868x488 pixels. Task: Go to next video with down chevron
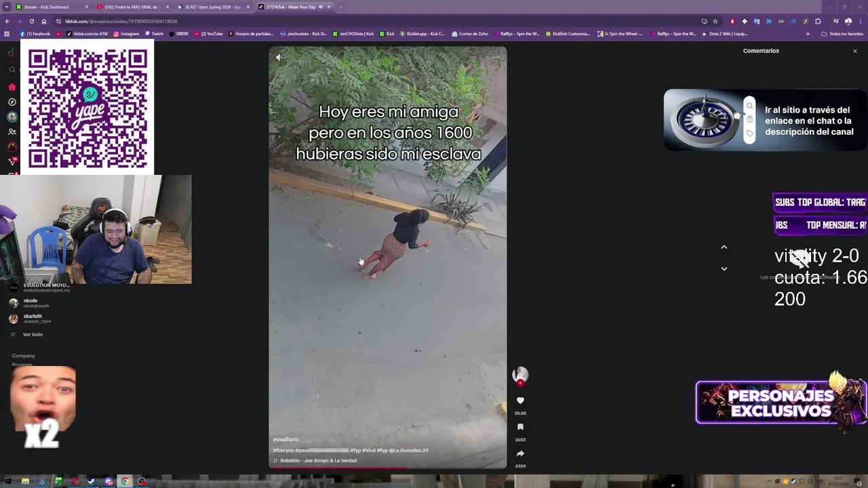724,268
